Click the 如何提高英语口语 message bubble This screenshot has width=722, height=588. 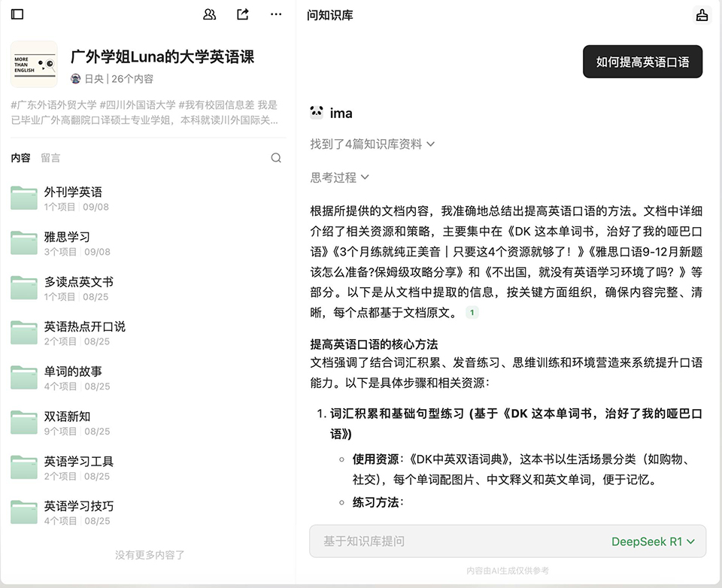point(642,62)
